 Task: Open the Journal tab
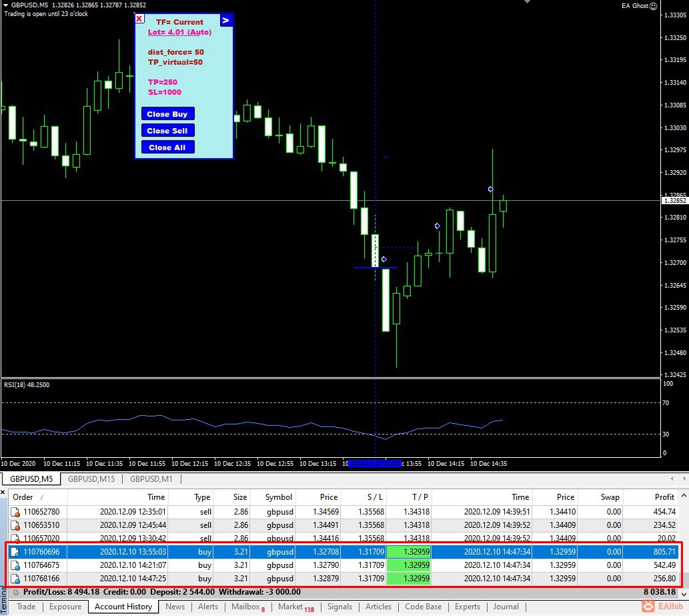(x=506, y=607)
